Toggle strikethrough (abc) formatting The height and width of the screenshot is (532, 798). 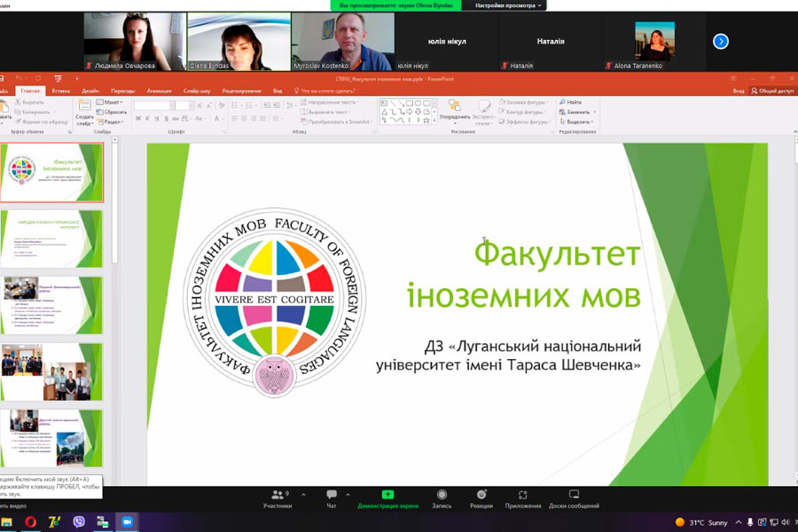[175, 119]
